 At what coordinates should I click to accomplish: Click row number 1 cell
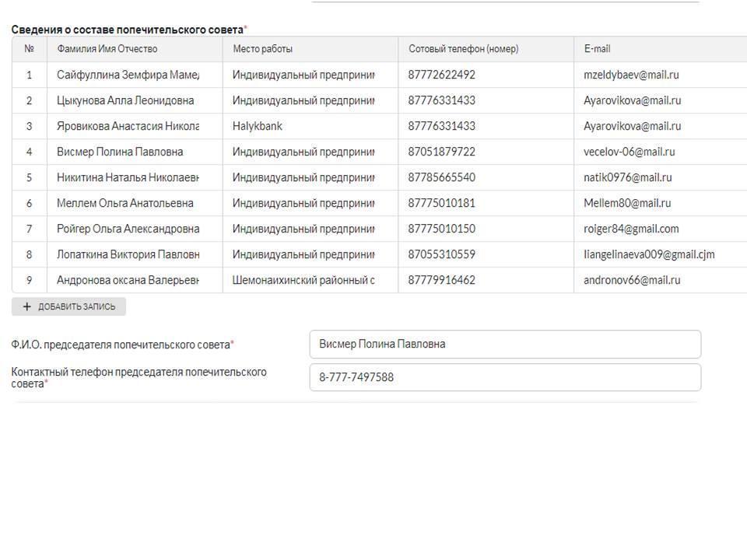(30, 75)
